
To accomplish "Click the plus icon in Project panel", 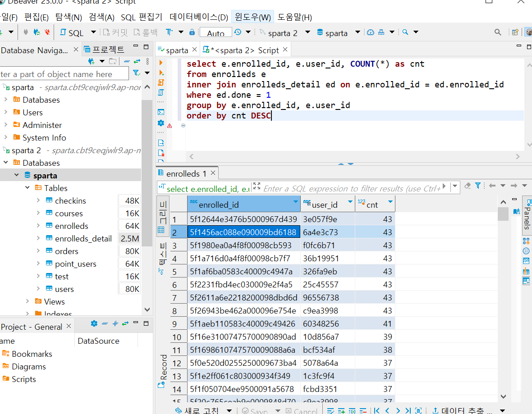I will pos(115,323).
